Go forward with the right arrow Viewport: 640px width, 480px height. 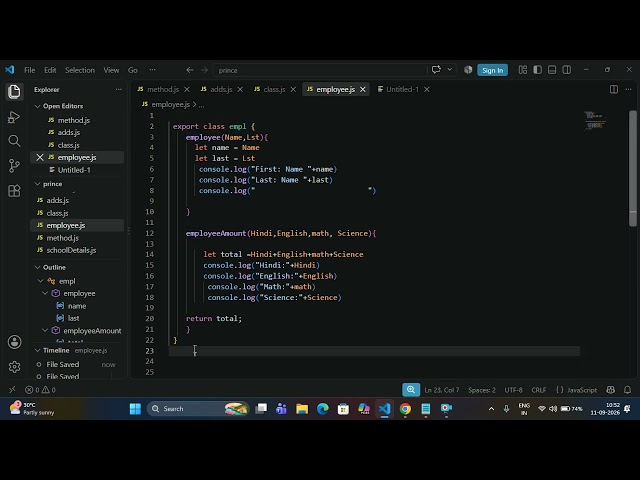(x=204, y=70)
